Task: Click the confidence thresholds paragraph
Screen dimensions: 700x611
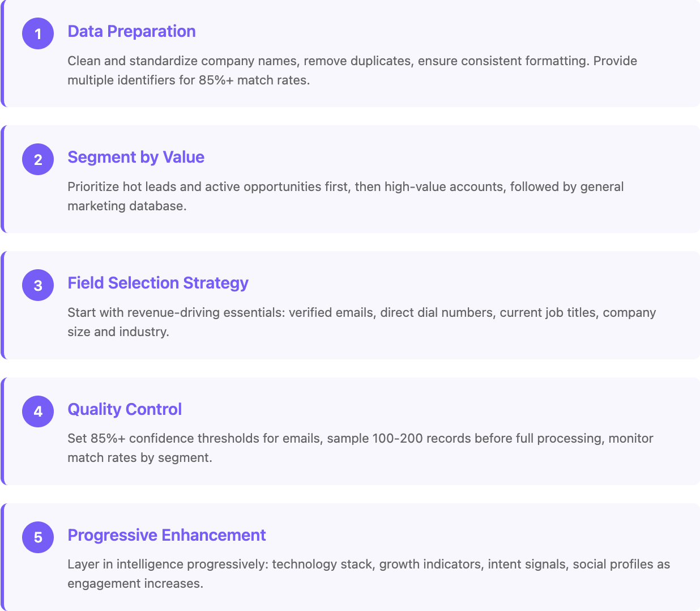Action: pos(360,448)
